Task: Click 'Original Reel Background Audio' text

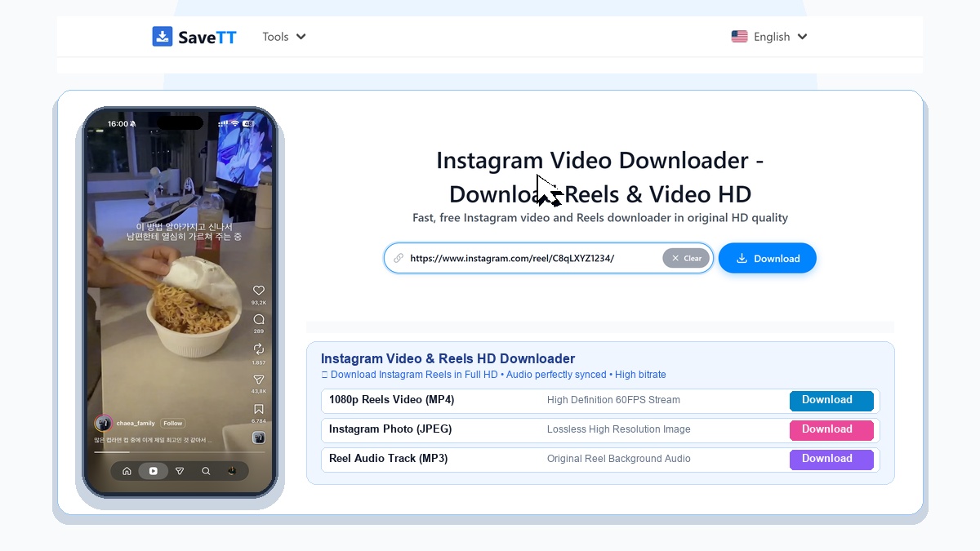Action: coord(619,459)
